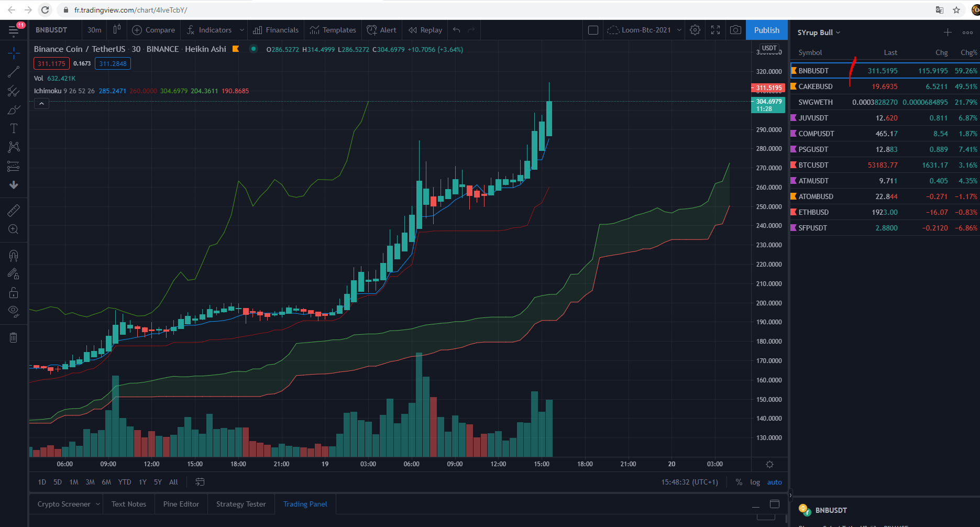
Task: Open the Strategy Tester tab
Action: [x=241, y=504]
